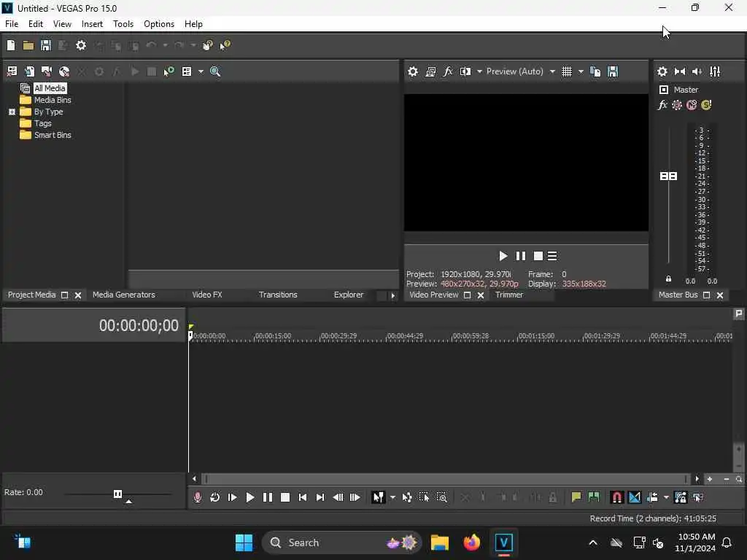Open preview transport hamburger menu
This screenshot has width=747, height=560.
tap(552, 256)
